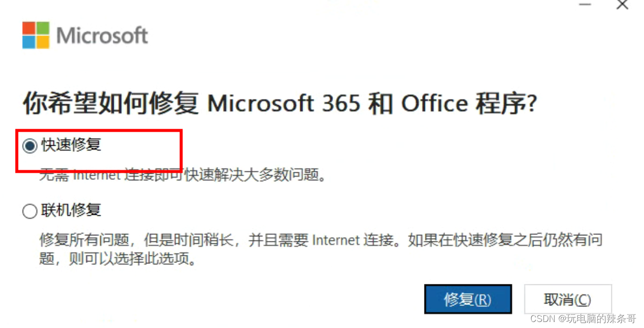Click the green square in the Microsoft logo

[43, 28]
